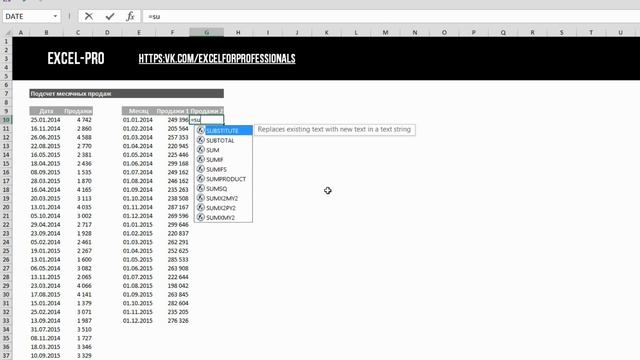Click the month cell 01.12.2015
Viewport: 640px width, 360px height.
[138, 320]
